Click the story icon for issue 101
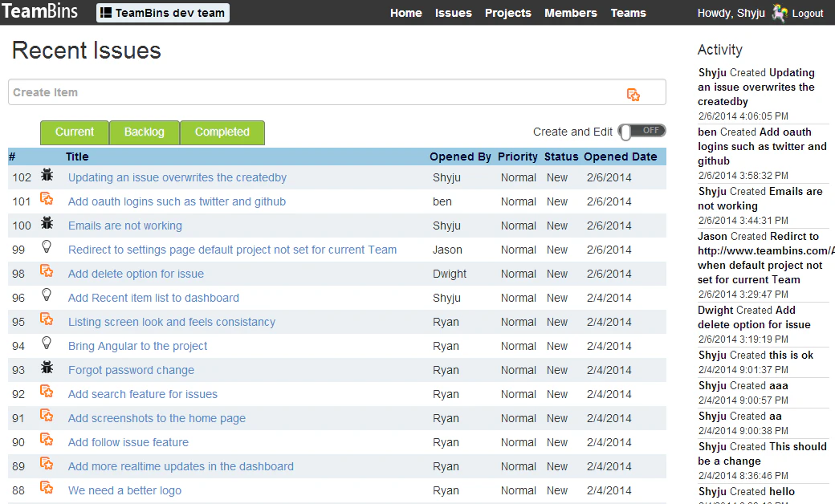 [x=47, y=199]
